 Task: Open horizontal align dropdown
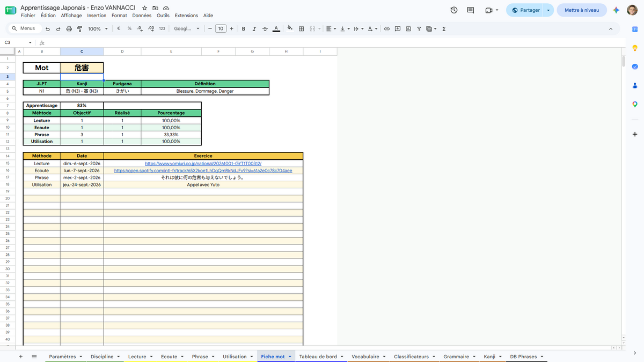[x=331, y=29]
